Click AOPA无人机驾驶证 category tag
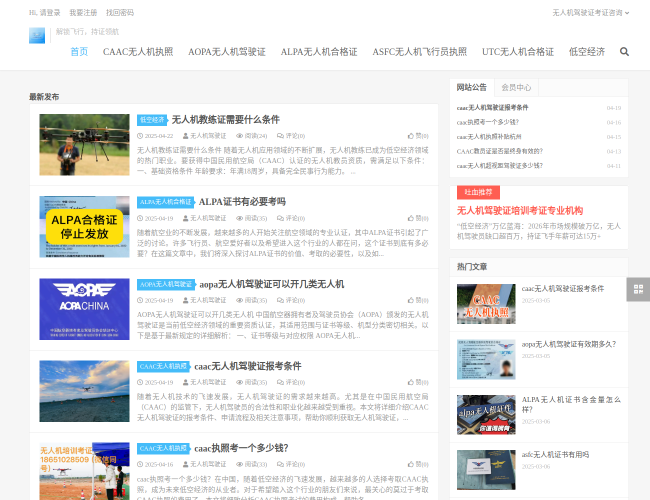The height and width of the screenshot is (500, 650). (166, 284)
